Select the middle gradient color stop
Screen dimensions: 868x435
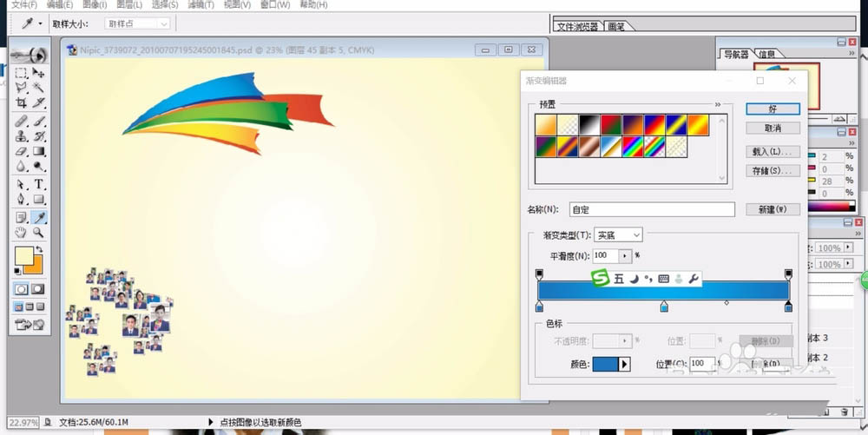tap(664, 306)
